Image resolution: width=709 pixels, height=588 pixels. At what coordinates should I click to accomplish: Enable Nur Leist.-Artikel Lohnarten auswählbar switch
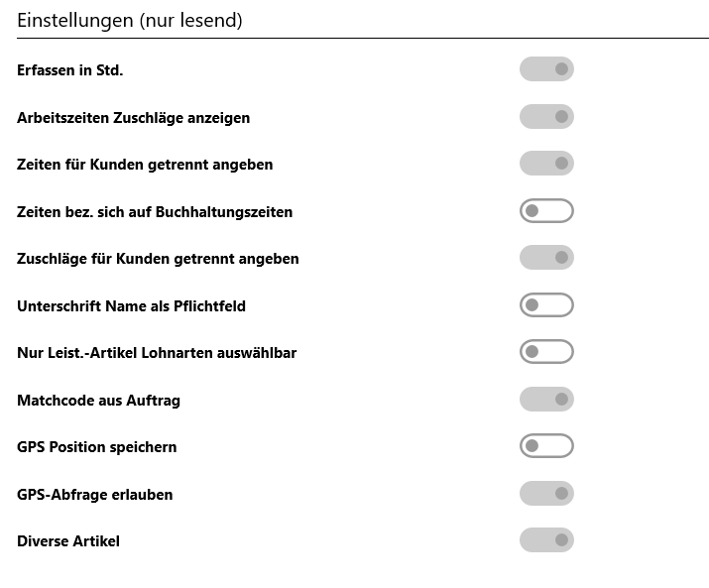(x=546, y=351)
